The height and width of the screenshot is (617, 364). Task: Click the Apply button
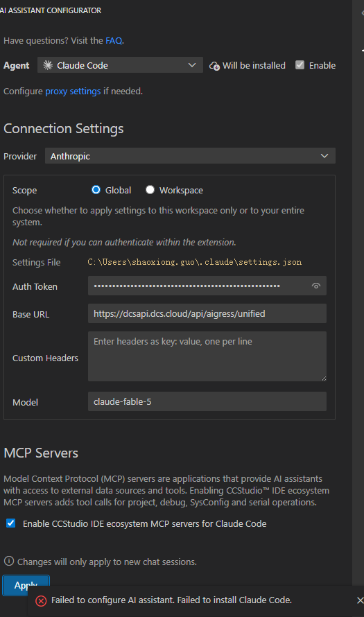point(26,585)
